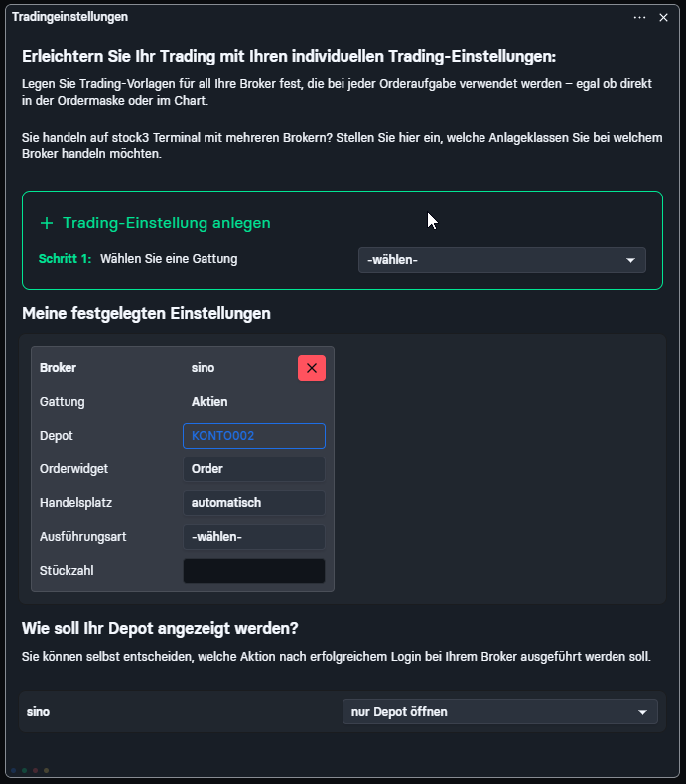Image resolution: width=686 pixels, height=784 pixels.
Task: Select the Depot KONTO002 field
Action: point(254,436)
